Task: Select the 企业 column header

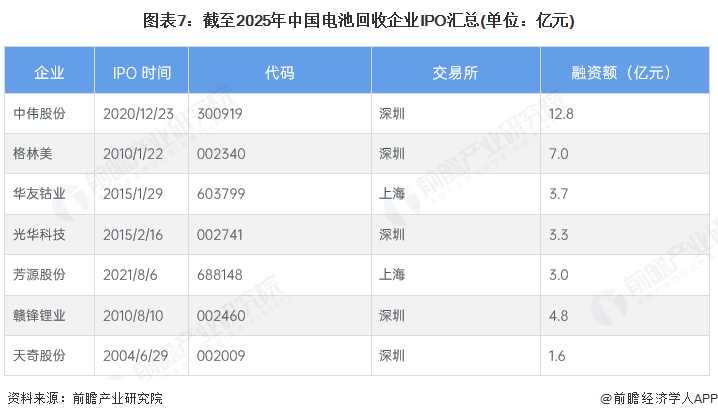Action: [49, 73]
